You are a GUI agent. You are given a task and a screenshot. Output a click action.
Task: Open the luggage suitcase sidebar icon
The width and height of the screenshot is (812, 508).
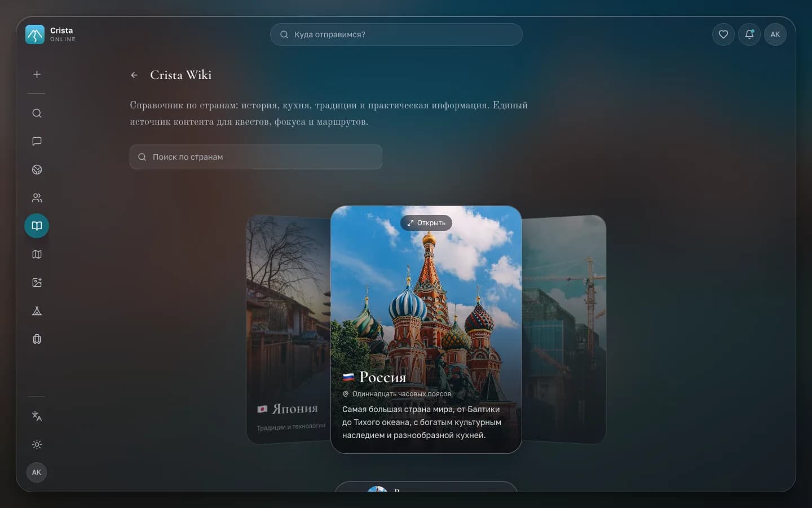click(37, 339)
